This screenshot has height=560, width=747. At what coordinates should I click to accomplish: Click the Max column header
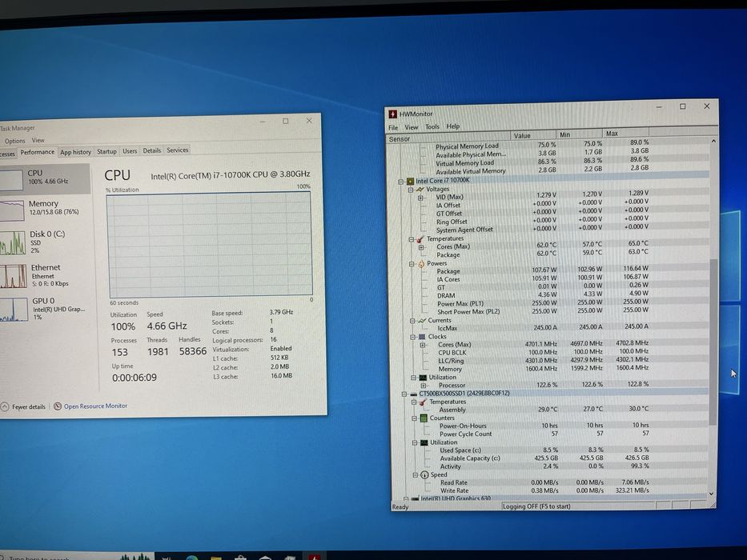625,134
